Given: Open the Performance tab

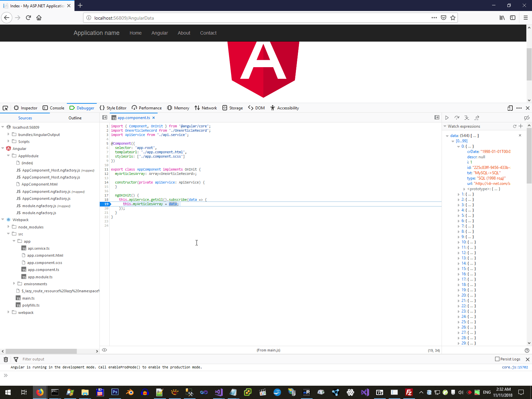Looking at the screenshot, I should [147, 108].
